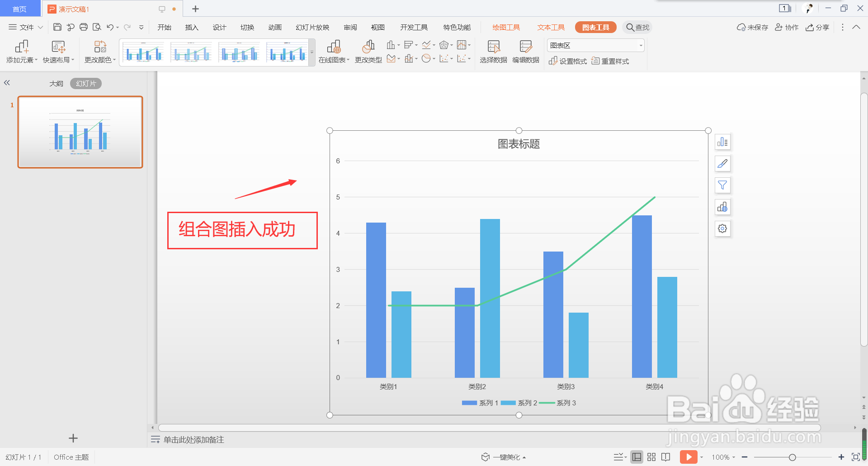Switch to the 幻灯片 pane tab
This screenshot has width=868, height=466.
pos(85,83)
